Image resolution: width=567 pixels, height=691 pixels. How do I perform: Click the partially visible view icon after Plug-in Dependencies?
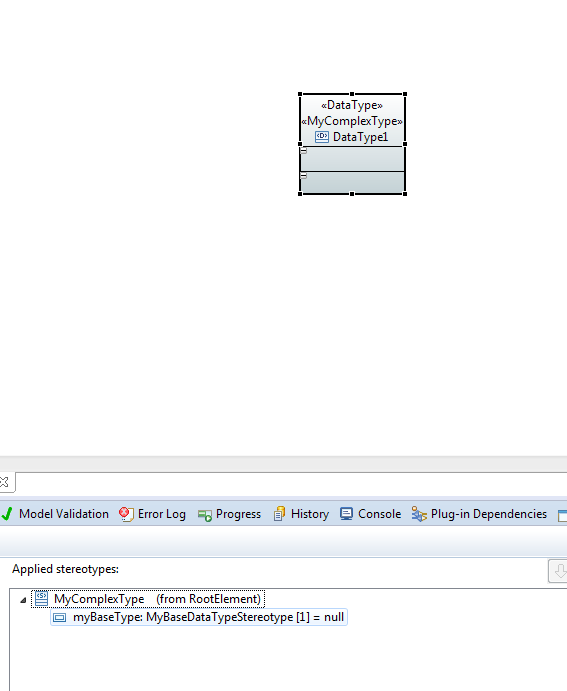tap(562, 515)
